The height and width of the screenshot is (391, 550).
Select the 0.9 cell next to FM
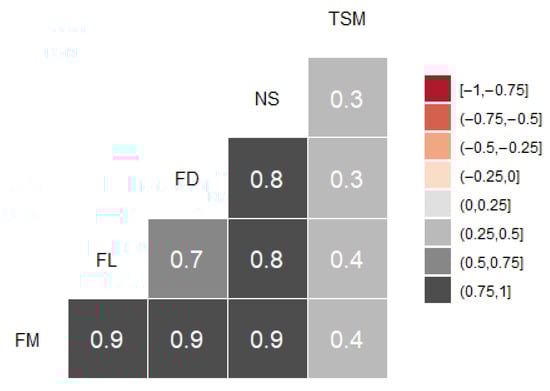pos(108,339)
